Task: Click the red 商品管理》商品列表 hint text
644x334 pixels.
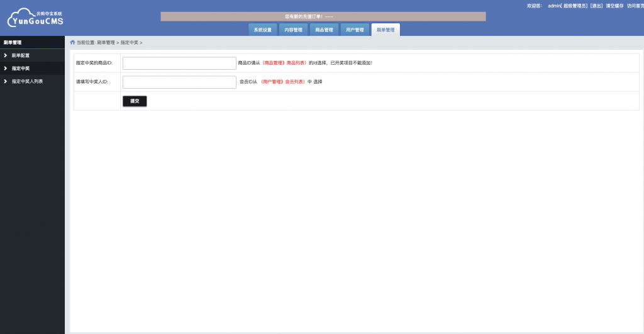Action: (284, 63)
